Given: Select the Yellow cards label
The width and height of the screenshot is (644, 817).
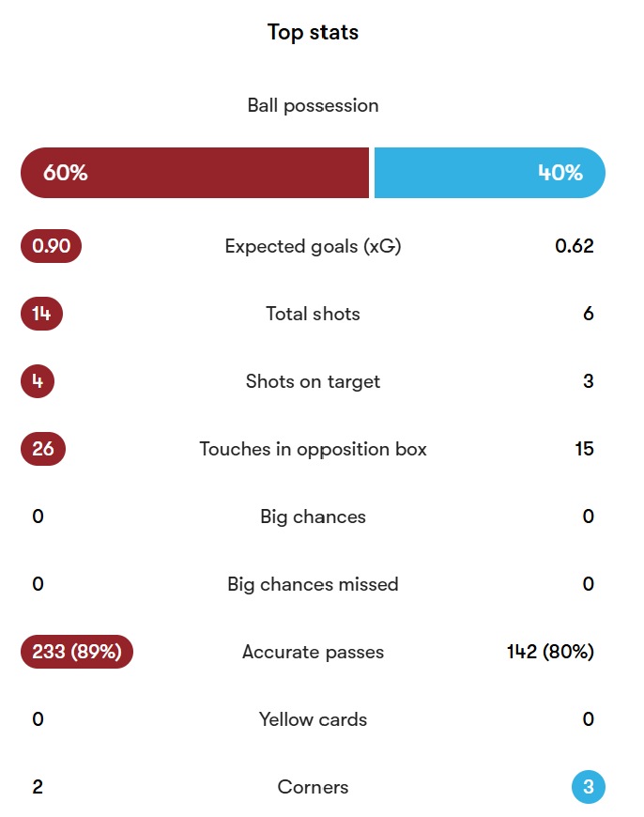Looking at the screenshot, I should (x=314, y=719).
